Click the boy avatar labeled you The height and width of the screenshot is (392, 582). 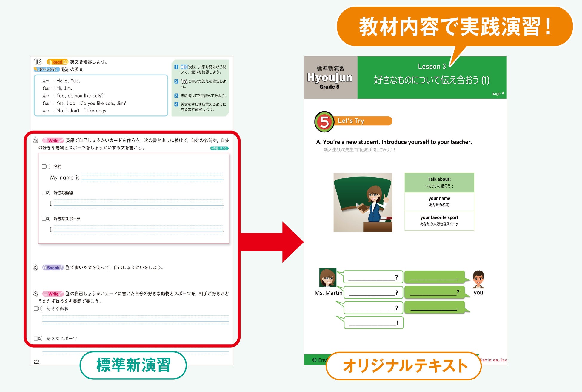pyautogui.click(x=478, y=279)
